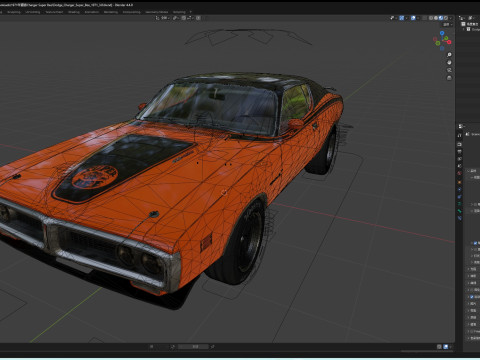Image resolution: width=480 pixels, height=360 pixels.
Task: Open the viewport gizmos dropdown arrow
Action: (x=406, y=18)
